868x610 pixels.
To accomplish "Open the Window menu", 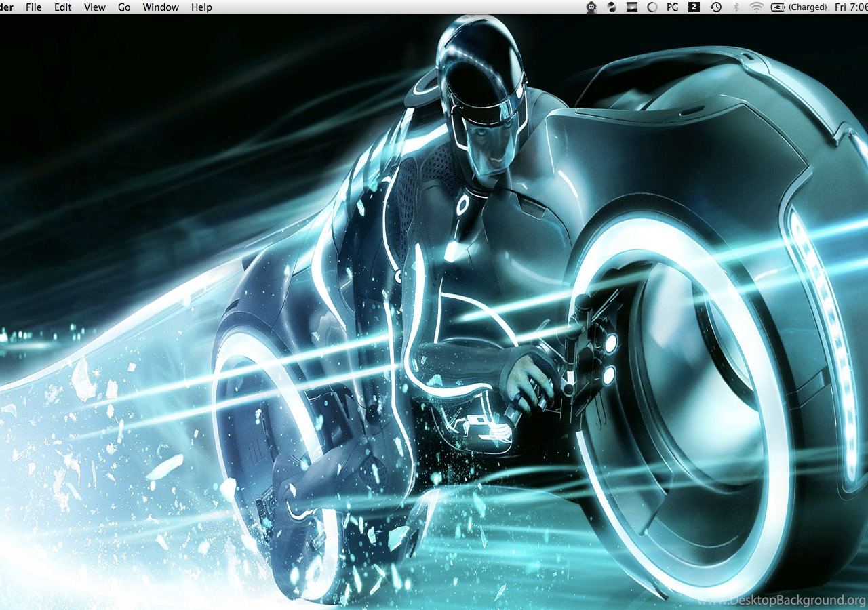I will click(161, 7).
